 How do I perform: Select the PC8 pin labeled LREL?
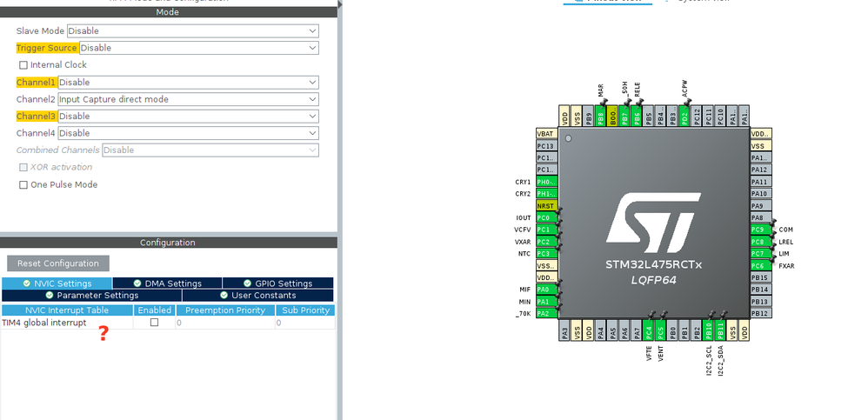point(761,242)
